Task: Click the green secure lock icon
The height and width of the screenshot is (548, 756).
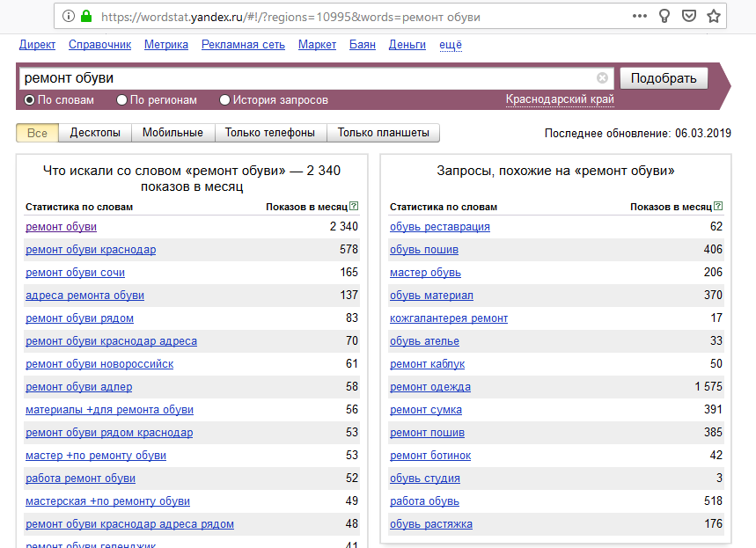Action: (86, 17)
